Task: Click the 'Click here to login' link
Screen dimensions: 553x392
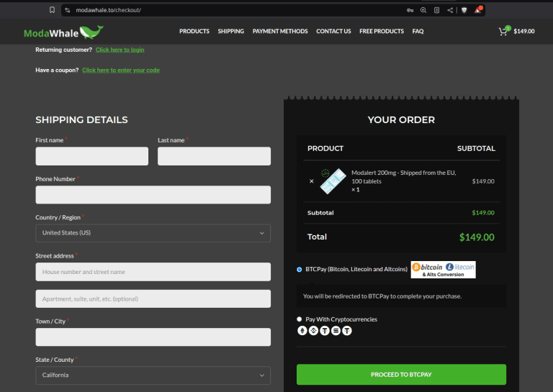Action: [120, 50]
